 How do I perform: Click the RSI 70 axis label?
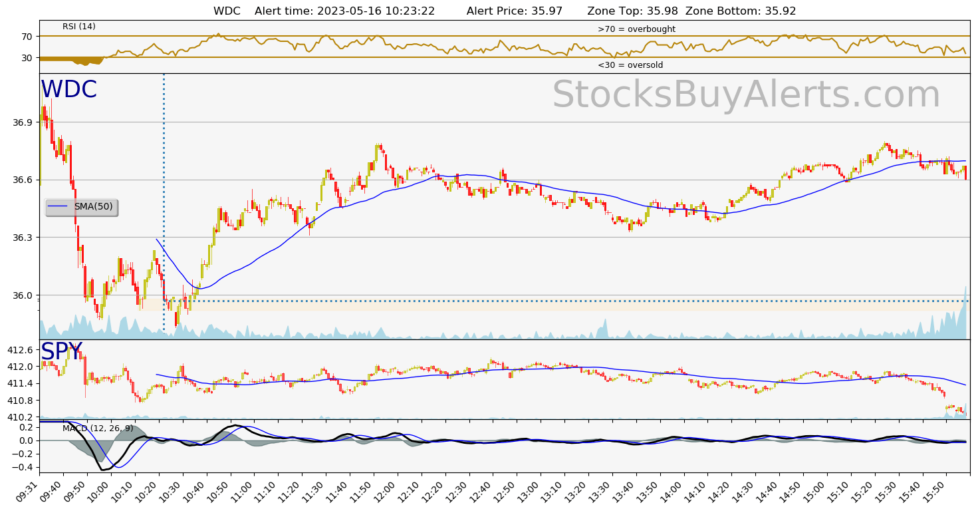tap(27, 37)
